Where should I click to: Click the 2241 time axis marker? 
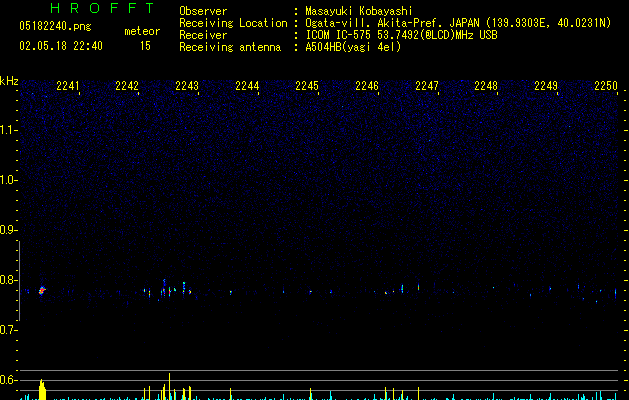pyautogui.click(x=68, y=86)
